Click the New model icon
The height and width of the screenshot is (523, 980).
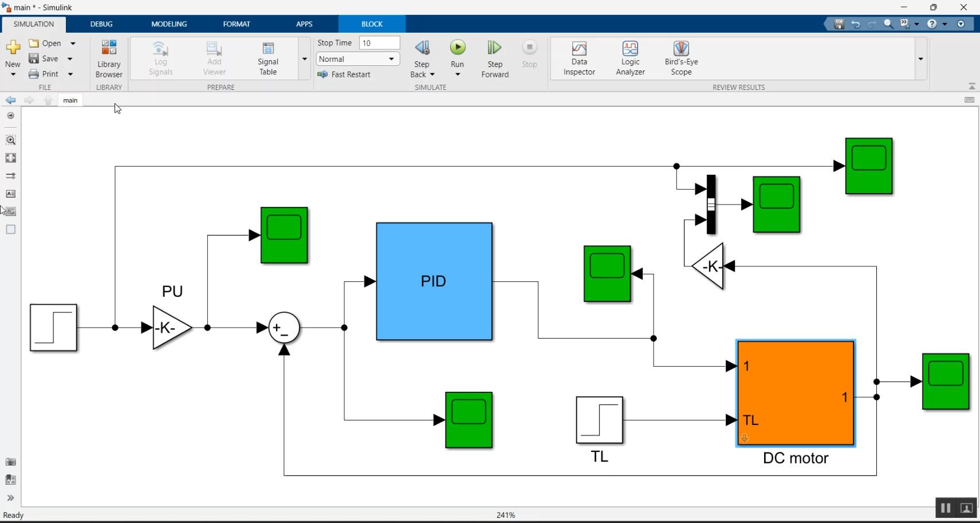pos(13,47)
